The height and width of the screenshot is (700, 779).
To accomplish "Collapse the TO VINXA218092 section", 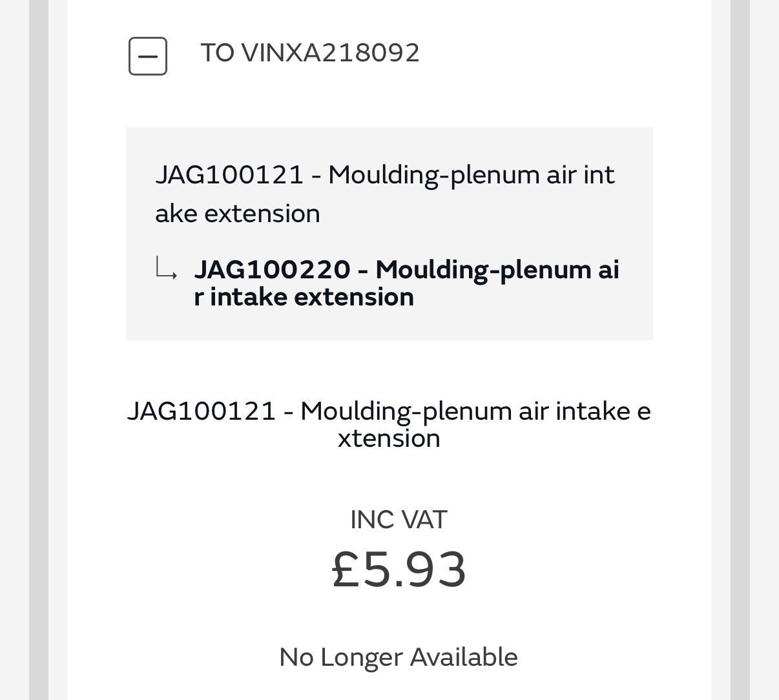I will pyautogui.click(x=148, y=56).
